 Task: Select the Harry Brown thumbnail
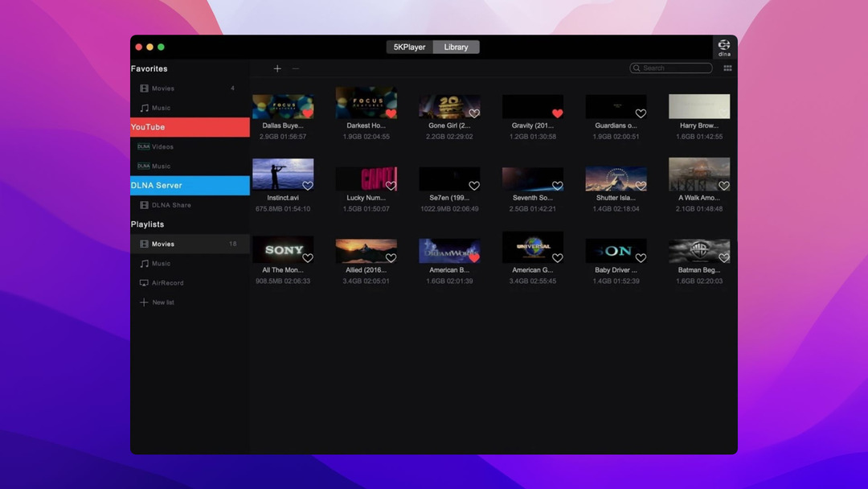tap(699, 106)
